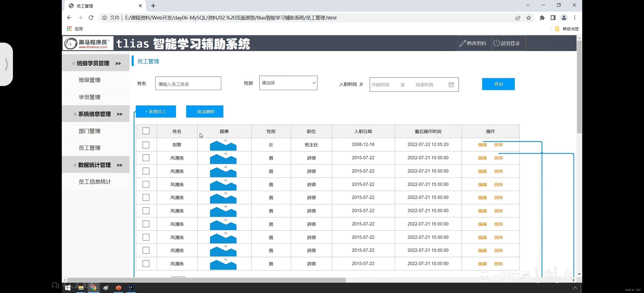The height and width of the screenshot is (293, 644).
Task: Check the second 风清扬 row checkbox
Action: coord(146,171)
